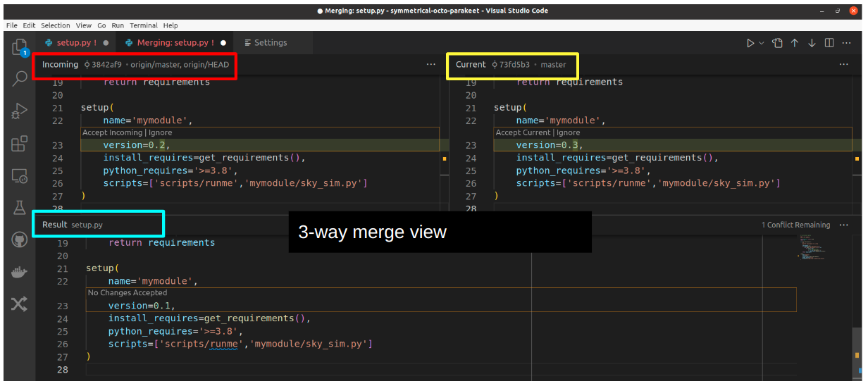Open the Terminal menu

coord(143,25)
